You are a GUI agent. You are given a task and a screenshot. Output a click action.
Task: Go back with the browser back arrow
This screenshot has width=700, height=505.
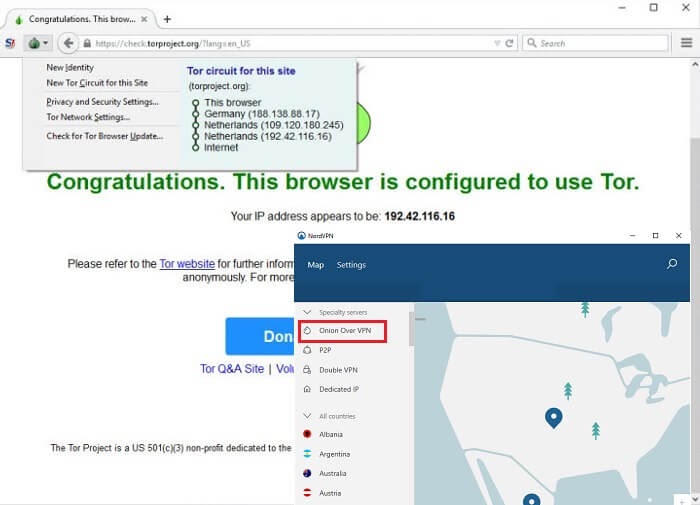tap(68, 43)
